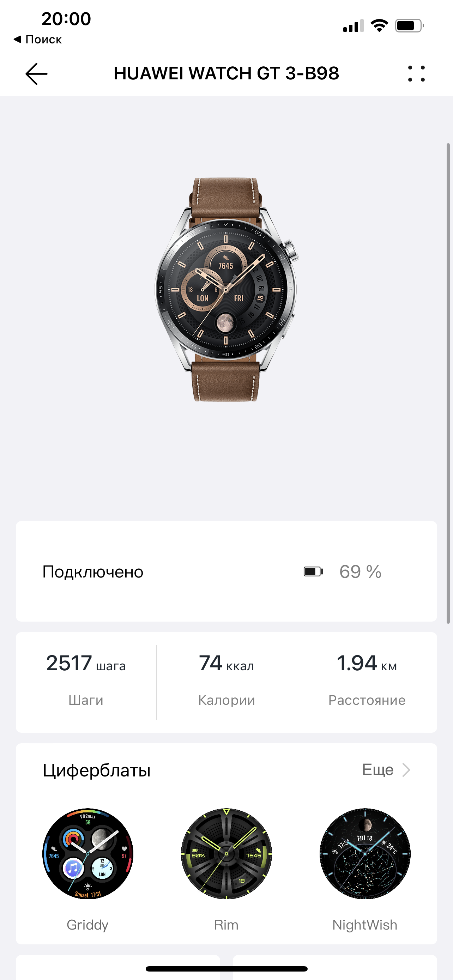Tap the 69 % battery percentage
This screenshot has width=453, height=980.
click(x=360, y=571)
